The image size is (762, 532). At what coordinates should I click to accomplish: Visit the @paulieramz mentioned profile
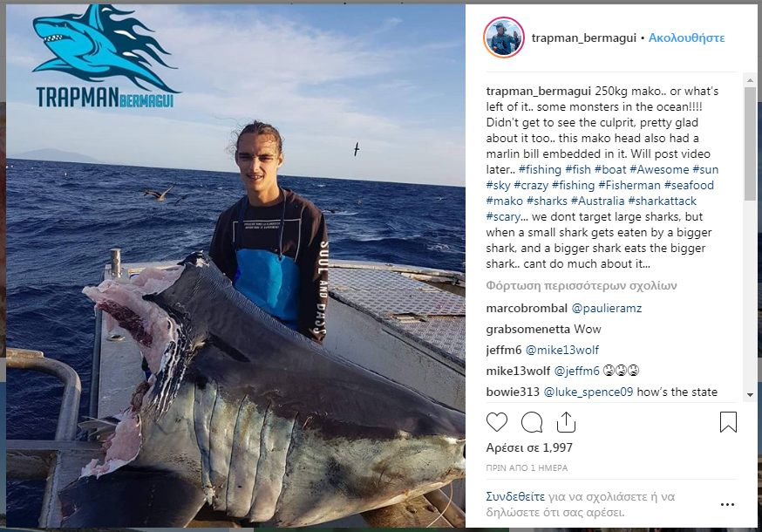[607, 309]
